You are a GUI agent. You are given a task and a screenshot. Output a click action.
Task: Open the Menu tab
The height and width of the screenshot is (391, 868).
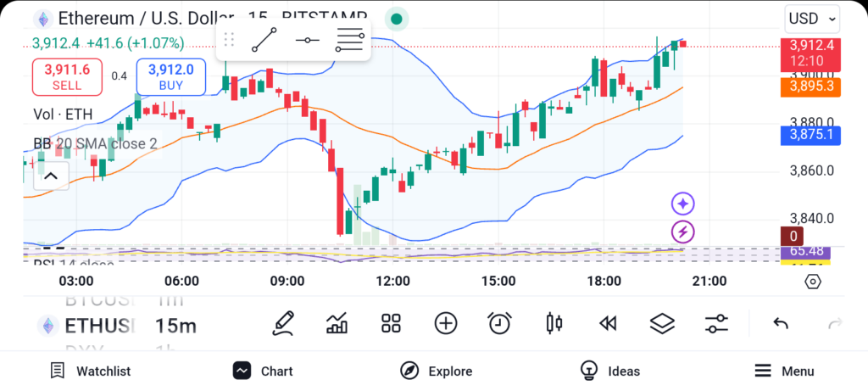785,371
